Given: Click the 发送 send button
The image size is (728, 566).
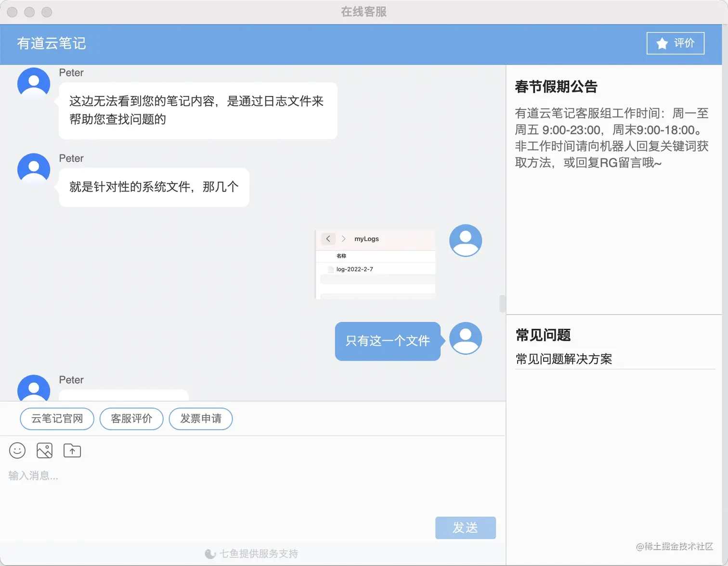Looking at the screenshot, I should (x=466, y=528).
